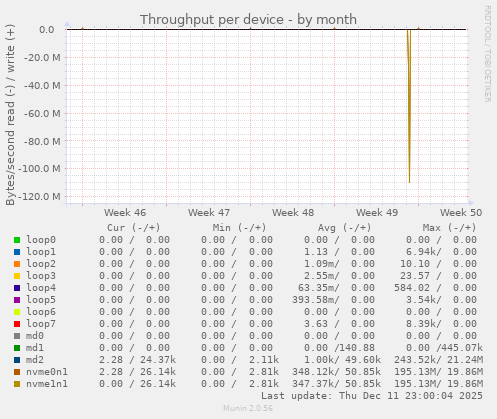Click the Munin 2.0.56 version text

(x=248, y=408)
